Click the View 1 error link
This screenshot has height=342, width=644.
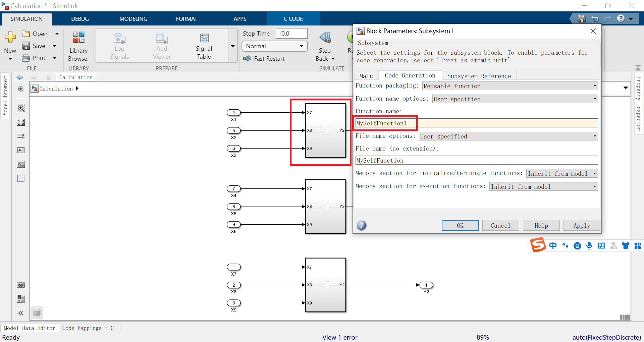340,337
